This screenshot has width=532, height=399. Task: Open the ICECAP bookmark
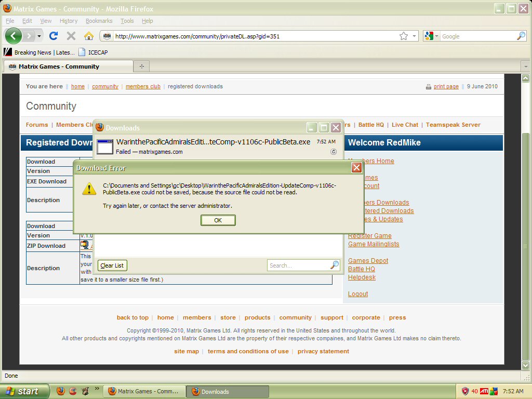click(93, 52)
